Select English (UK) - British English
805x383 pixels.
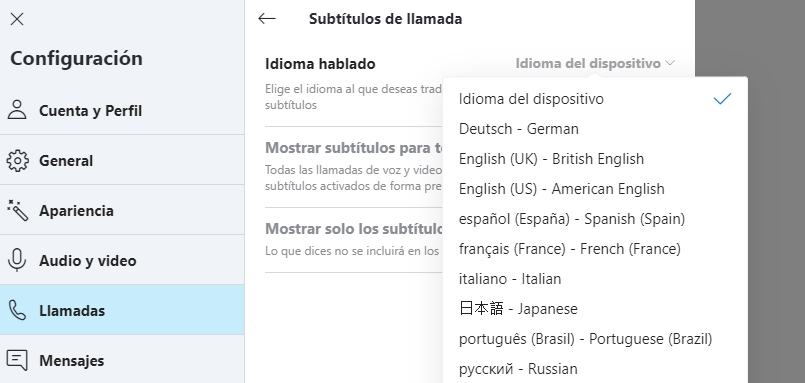point(595,159)
